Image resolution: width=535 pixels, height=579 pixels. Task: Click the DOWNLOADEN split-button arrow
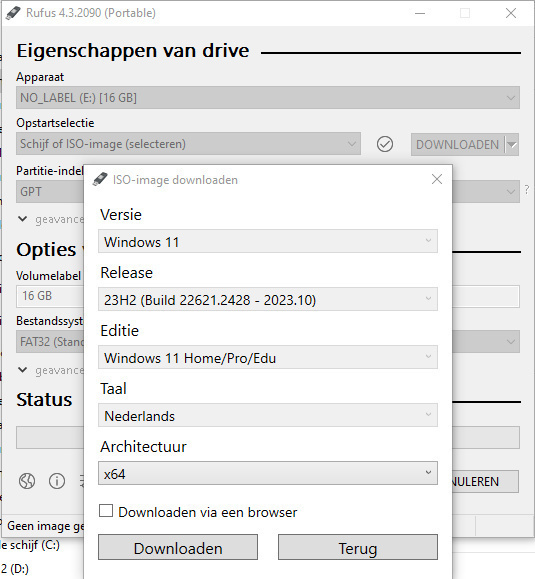coord(512,144)
